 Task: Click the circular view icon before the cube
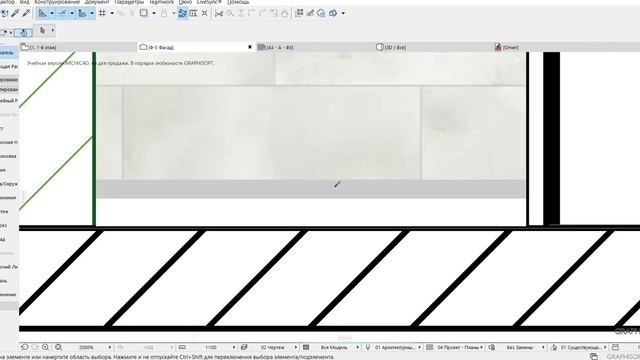pos(321,13)
